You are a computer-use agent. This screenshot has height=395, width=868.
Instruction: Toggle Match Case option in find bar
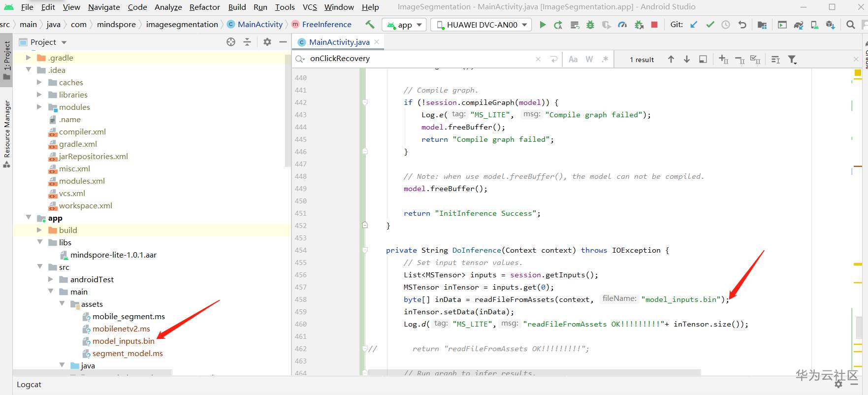pos(573,60)
